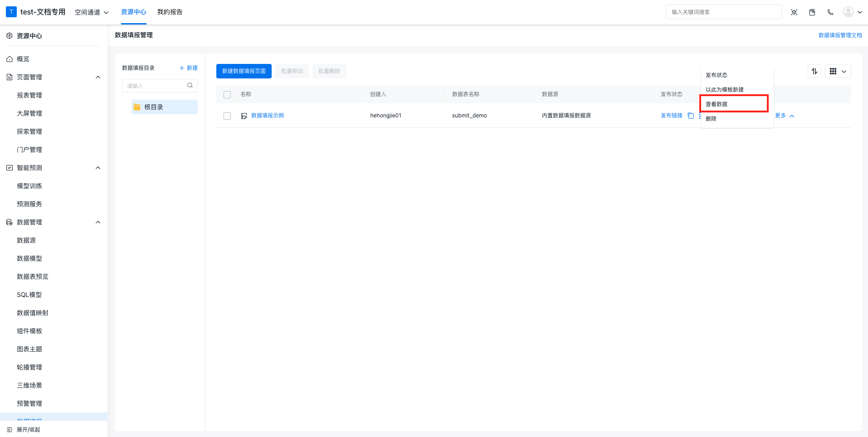Collapse the 数据管理 sidebar group
Screen dimensions: 868x437
(98, 222)
